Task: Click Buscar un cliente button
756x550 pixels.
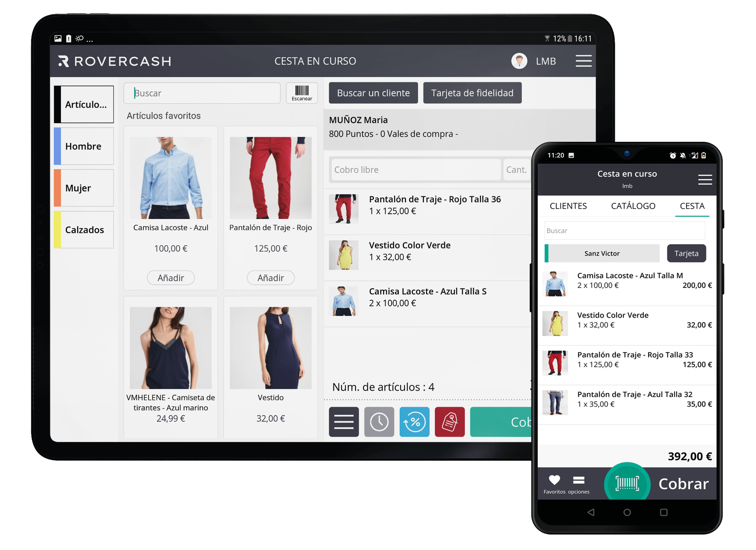Action: click(373, 93)
